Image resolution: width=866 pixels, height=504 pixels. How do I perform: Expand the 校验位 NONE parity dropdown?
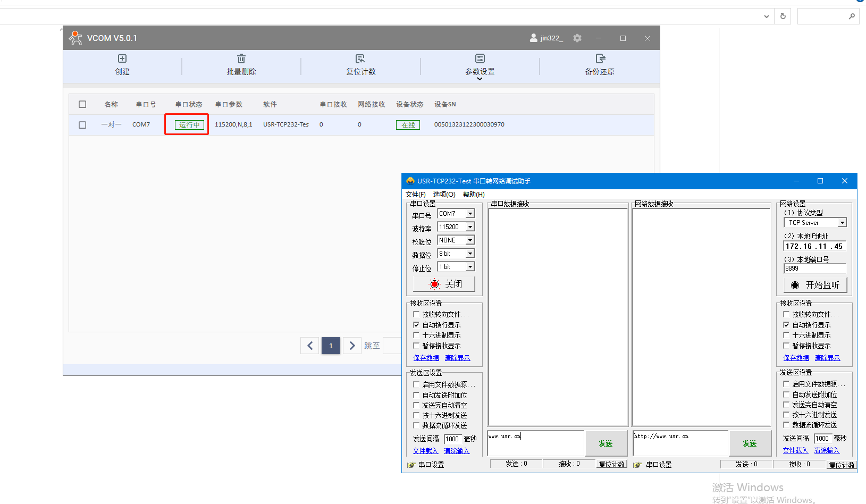pos(470,240)
